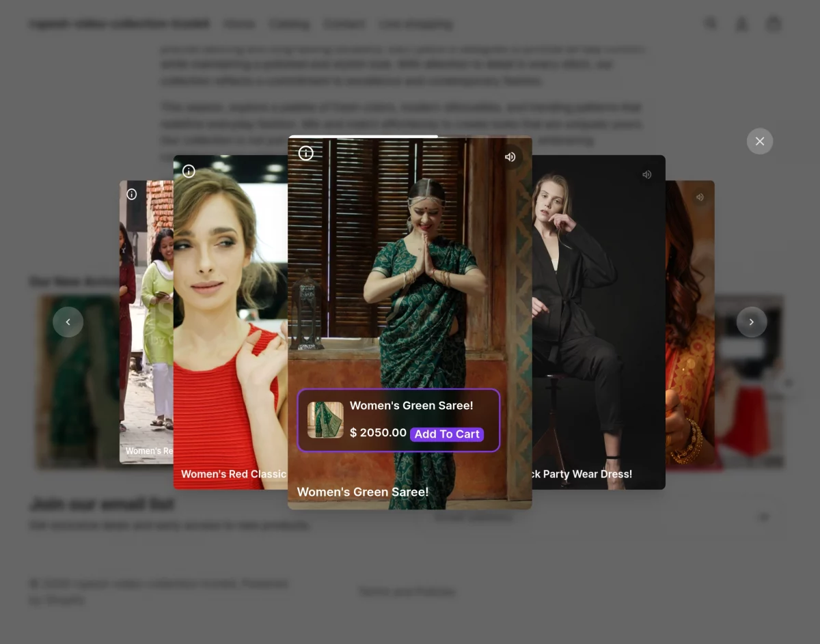Close the video carousel overlay
The width and height of the screenshot is (820, 644).
(x=760, y=141)
